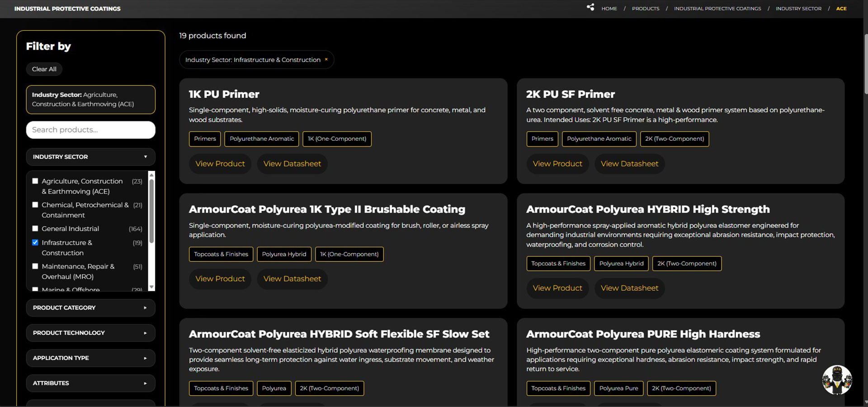Remove the Infrastructure & Construction filter chip
Viewport: 868px width, 407px height.
click(x=326, y=59)
